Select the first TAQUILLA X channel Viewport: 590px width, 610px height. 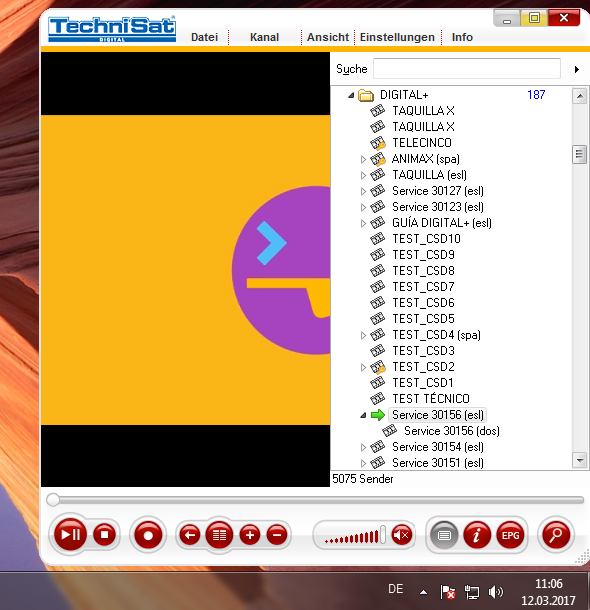click(x=423, y=111)
